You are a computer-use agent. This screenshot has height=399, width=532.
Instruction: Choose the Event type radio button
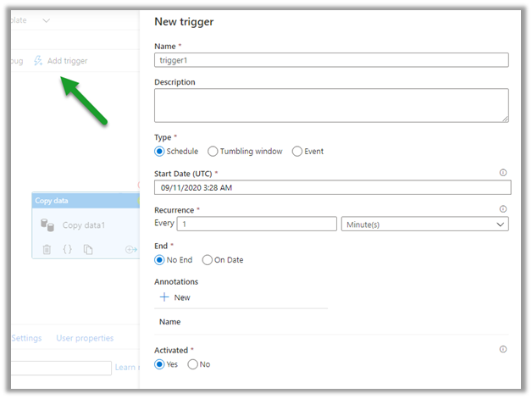coord(296,152)
